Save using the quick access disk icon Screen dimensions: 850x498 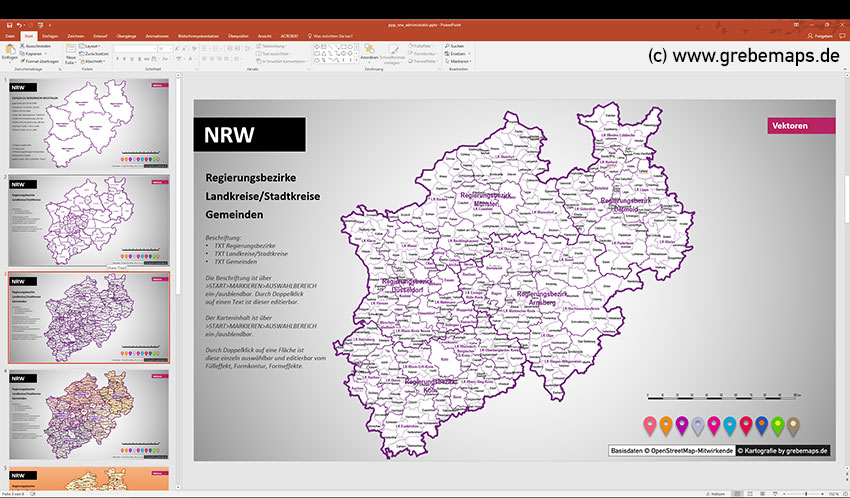7,25
